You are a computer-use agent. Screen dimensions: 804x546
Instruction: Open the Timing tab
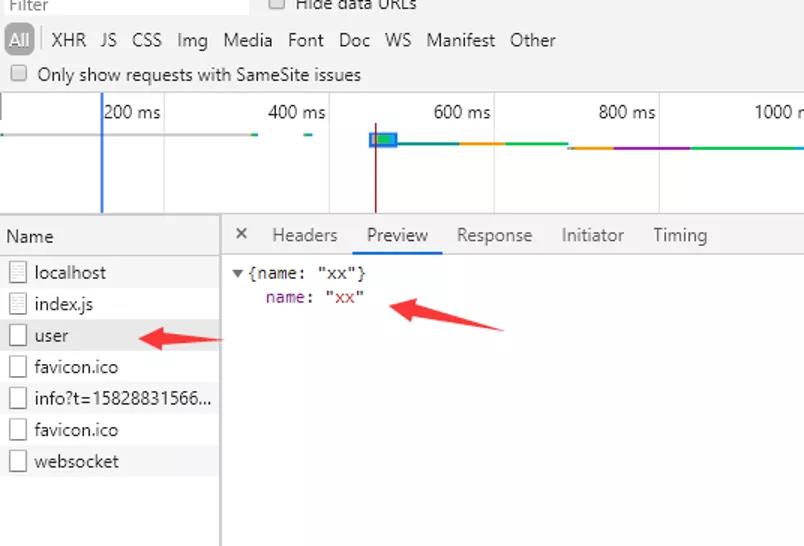point(680,235)
